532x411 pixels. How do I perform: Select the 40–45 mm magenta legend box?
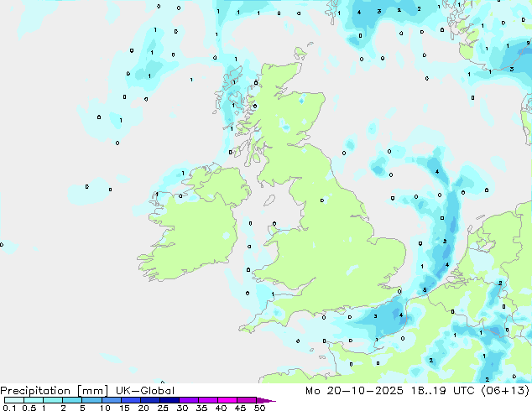tap(227, 400)
